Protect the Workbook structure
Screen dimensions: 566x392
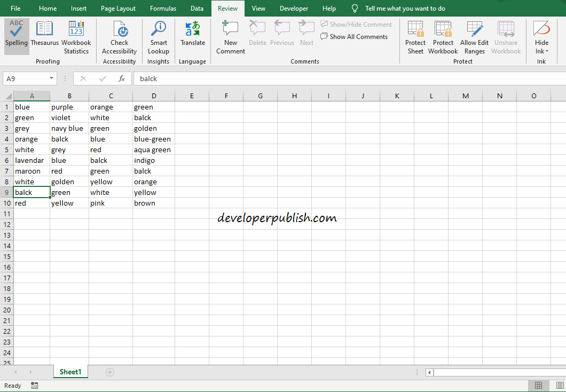pyautogui.click(x=443, y=36)
